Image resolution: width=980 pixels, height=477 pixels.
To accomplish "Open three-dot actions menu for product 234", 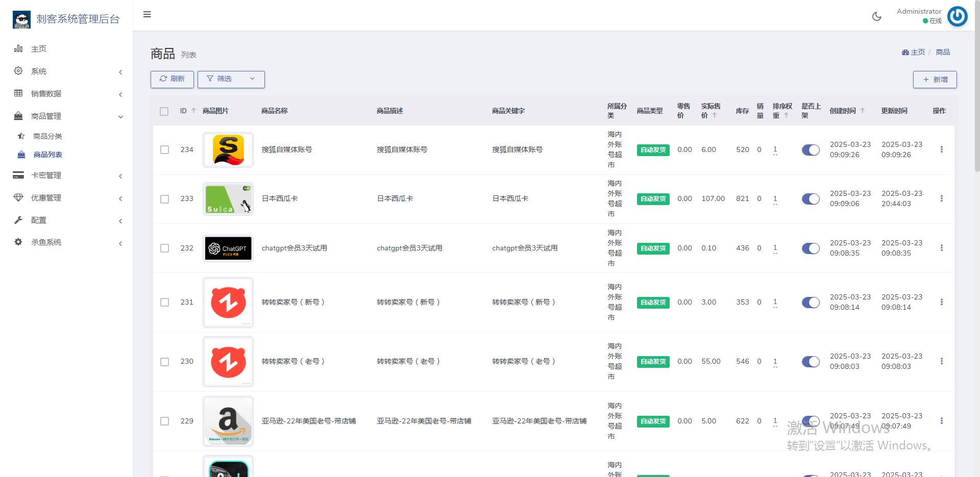I will pyautogui.click(x=941, y=149).
